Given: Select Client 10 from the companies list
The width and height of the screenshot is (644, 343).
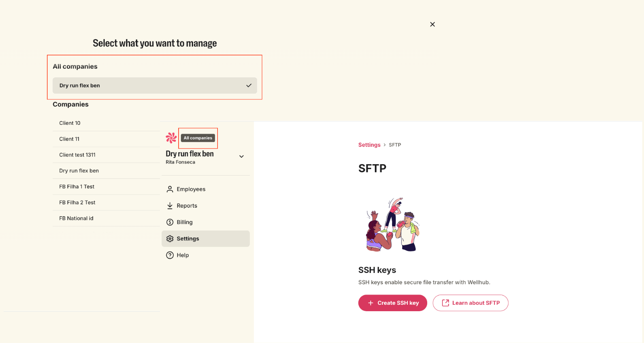Looking at the screenshot, I should tap(70, 123).
